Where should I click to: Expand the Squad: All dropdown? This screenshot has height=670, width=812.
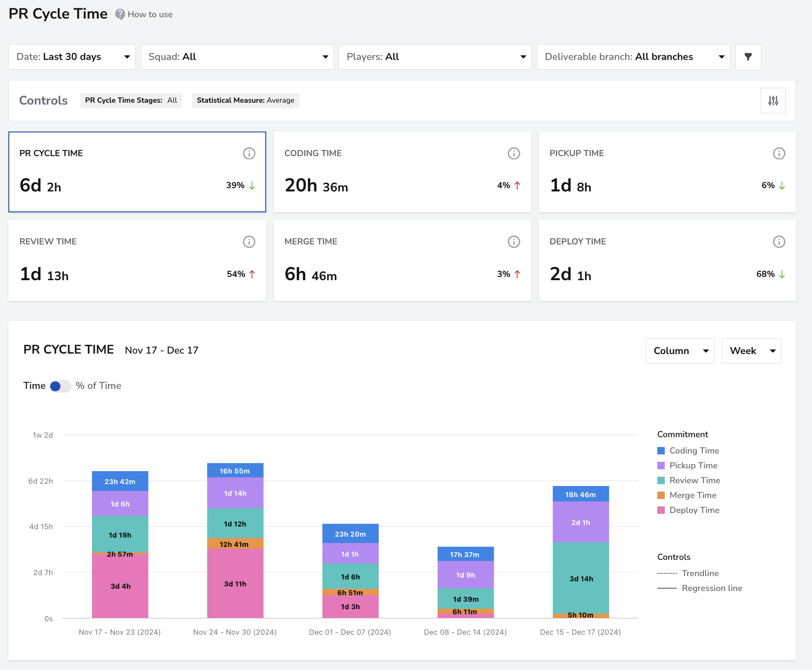(x=237, y=57)
